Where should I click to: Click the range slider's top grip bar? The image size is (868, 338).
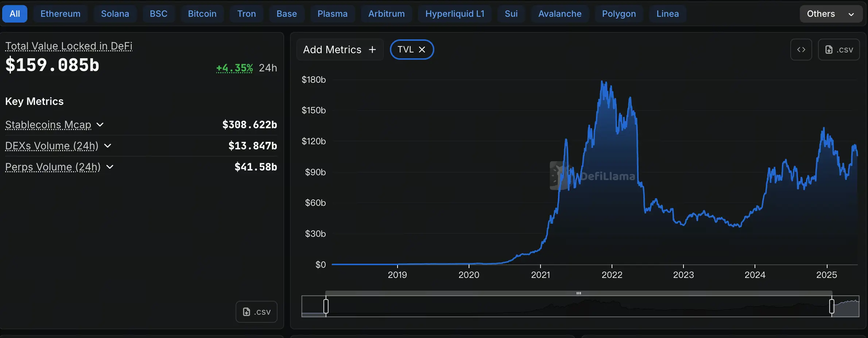click(579, 293)
